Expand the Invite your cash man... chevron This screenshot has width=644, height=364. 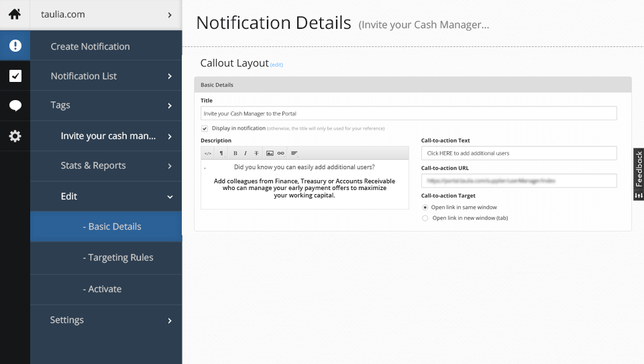click(170, 136)
